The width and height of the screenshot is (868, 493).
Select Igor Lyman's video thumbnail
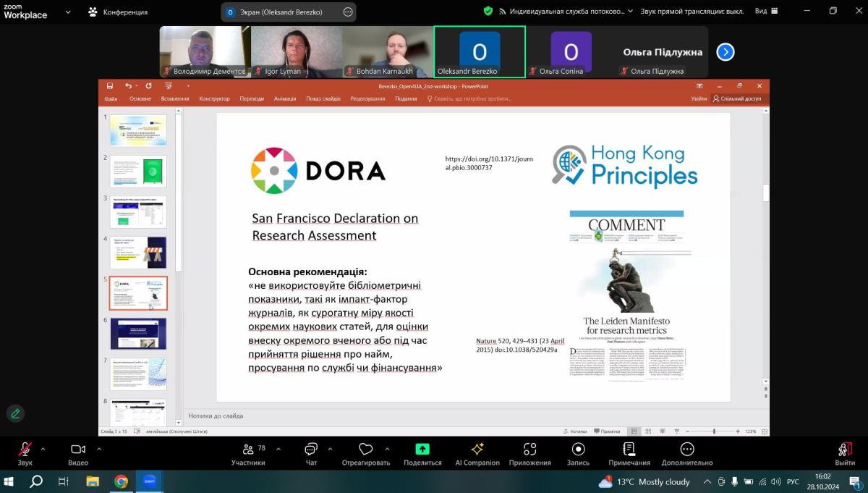(x=297, y=52)
